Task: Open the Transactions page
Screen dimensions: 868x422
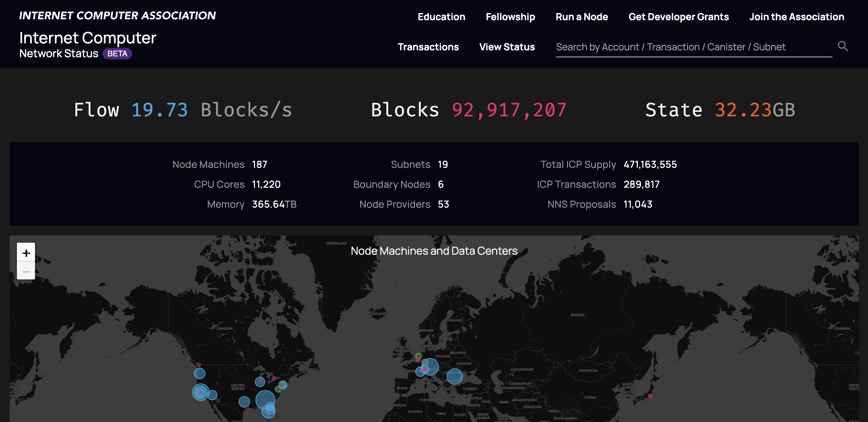Action: 428,47
